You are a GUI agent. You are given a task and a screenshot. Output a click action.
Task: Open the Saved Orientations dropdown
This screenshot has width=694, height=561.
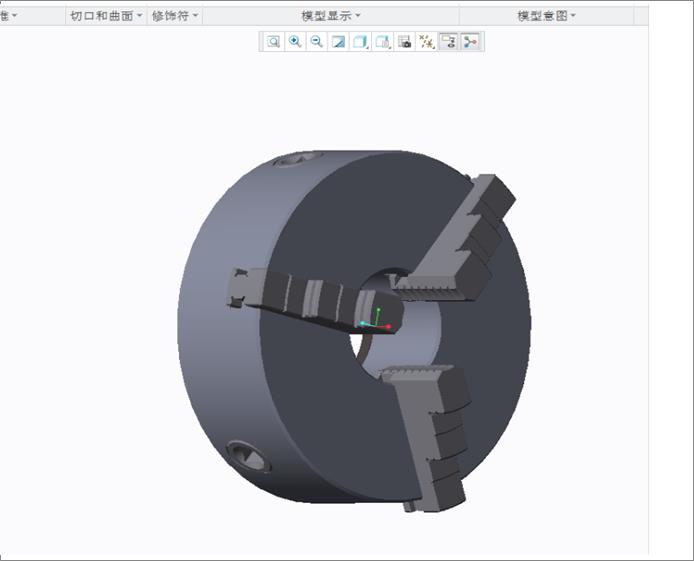382,42
